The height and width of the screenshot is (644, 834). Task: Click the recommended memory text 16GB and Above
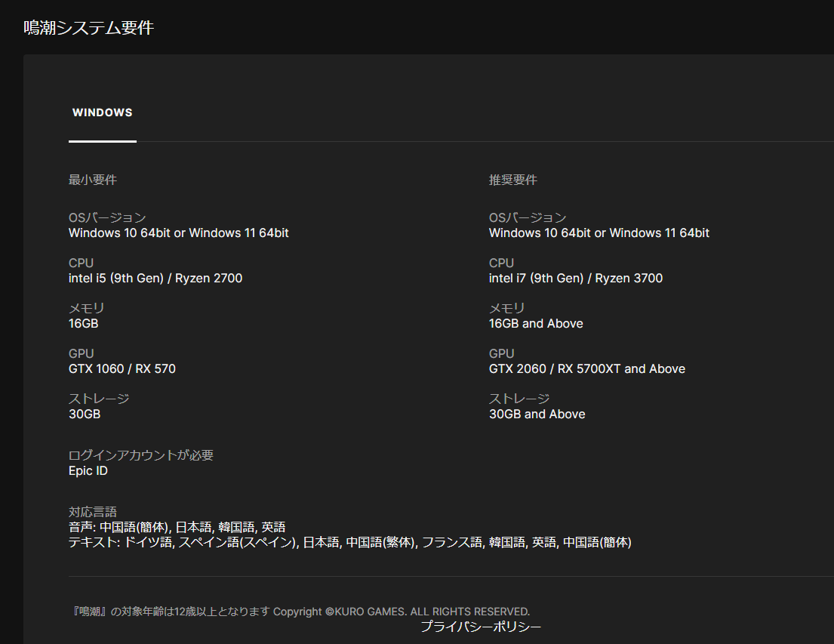coord(536,323)
